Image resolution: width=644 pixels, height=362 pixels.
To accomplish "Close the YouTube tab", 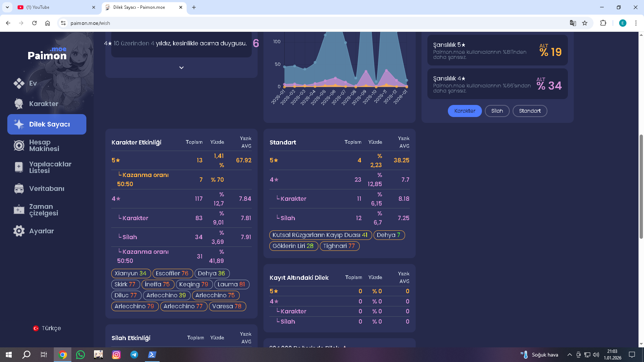I will [94, 7].
